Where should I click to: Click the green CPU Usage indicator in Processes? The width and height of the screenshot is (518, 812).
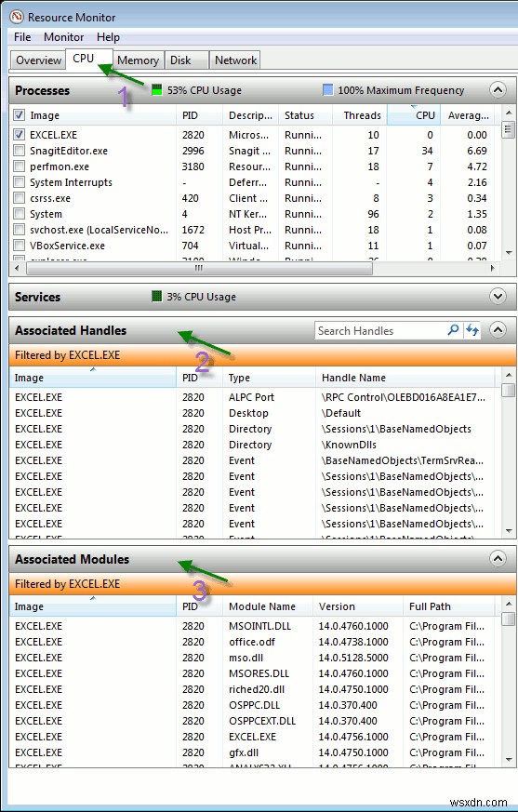point(157,90)
